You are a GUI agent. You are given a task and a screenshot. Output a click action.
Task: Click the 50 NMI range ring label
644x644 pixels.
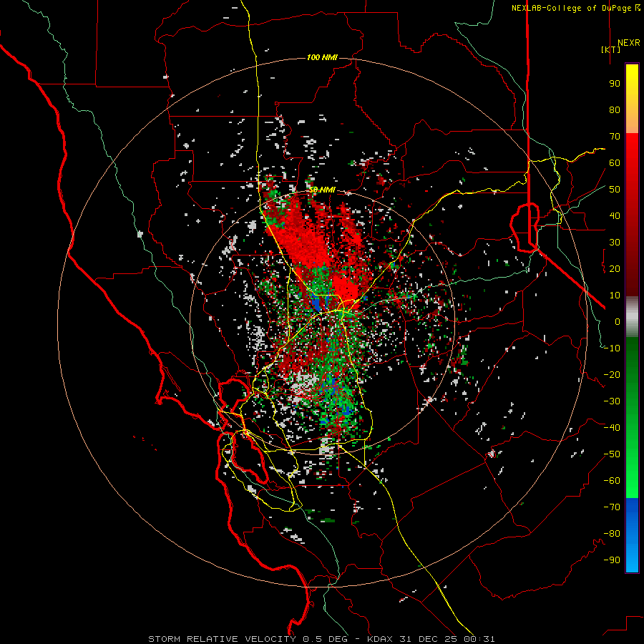click(322, 190)
